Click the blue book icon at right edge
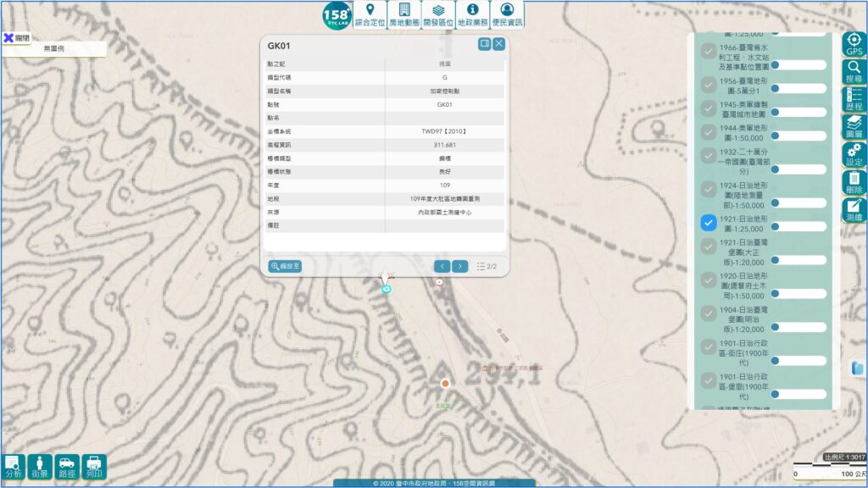The image size is (868, 488). [x=858, y=368]
